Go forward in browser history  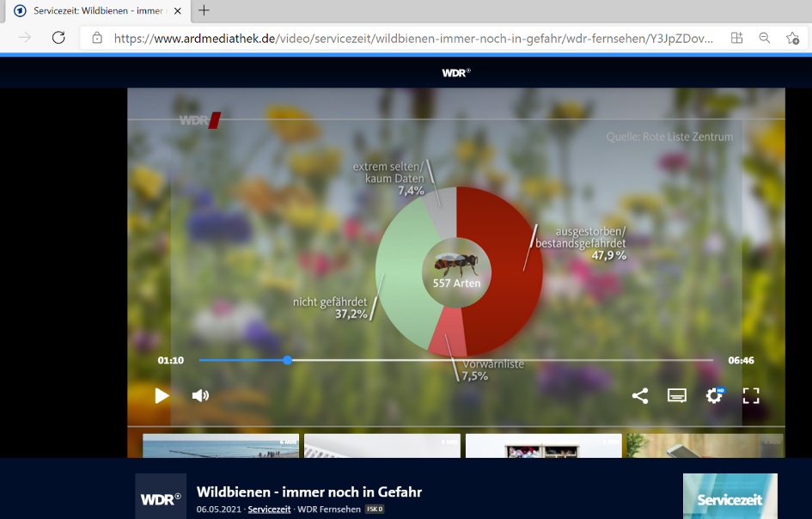click(x=24, y=38)
